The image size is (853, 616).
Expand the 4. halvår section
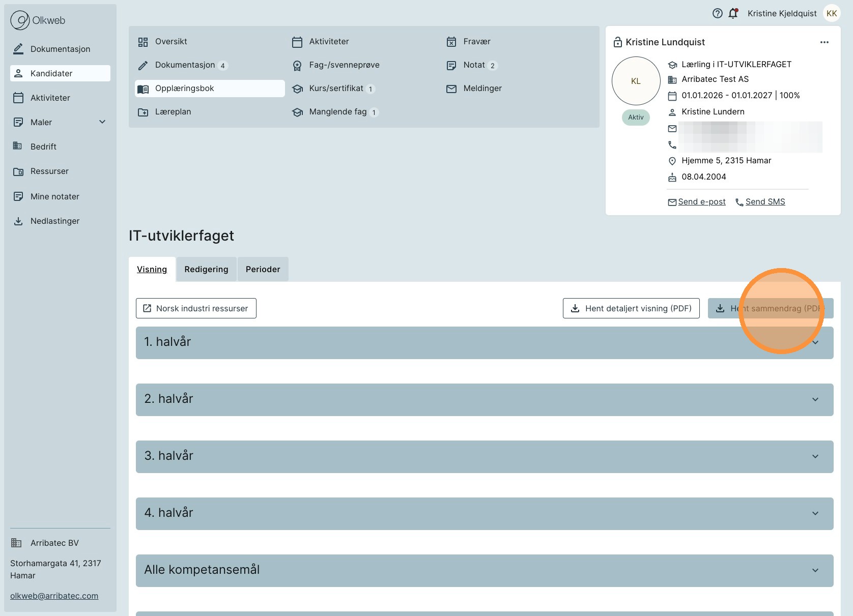pos(484,513)
